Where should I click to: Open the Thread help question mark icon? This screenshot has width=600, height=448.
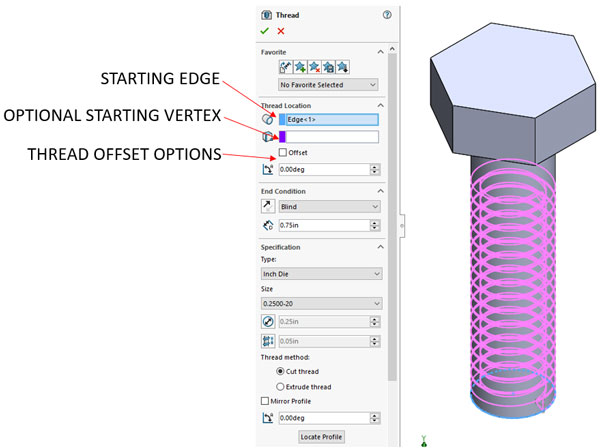coord(386,15)
